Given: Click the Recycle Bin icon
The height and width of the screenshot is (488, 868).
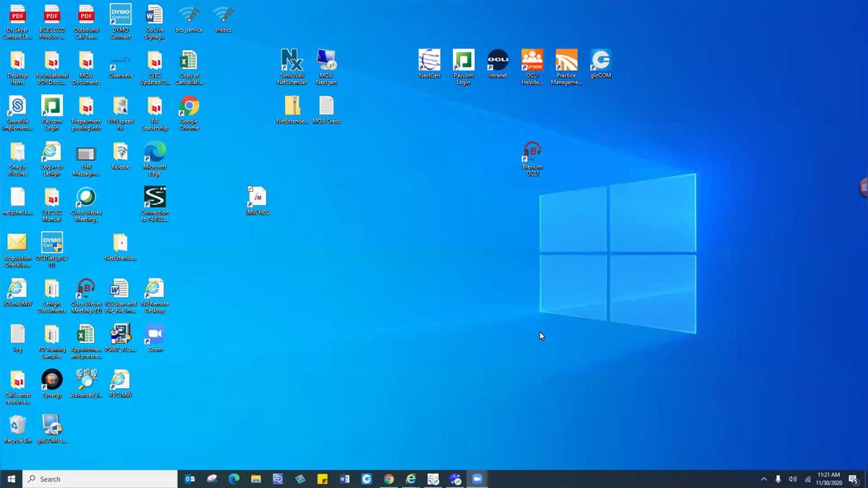Looking at the screenshot, I should click(17, 425).
